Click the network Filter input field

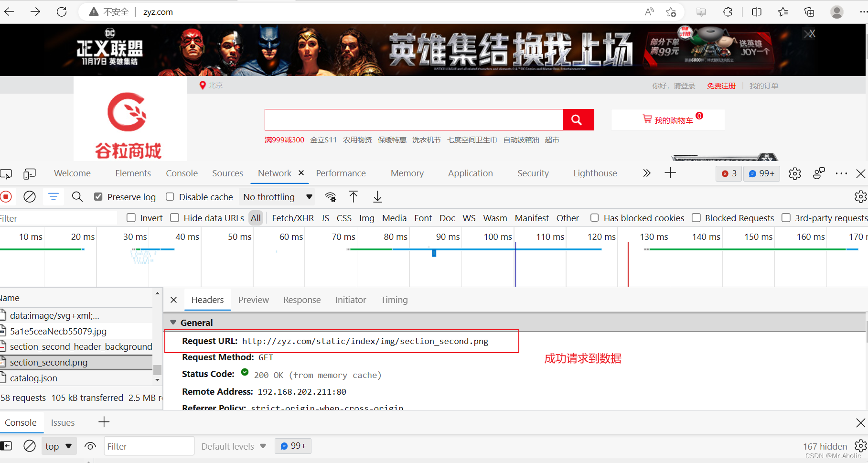[58, 218]
